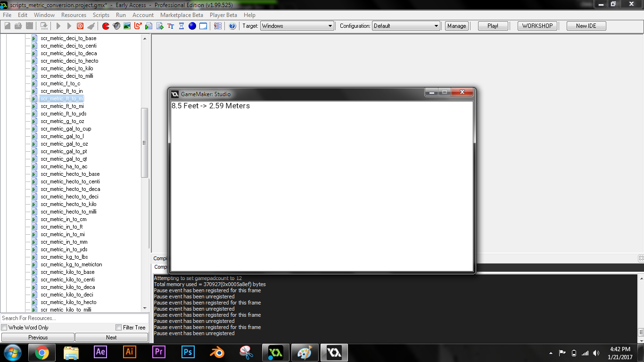The image size is (644, 362).
Task: Open the Target platform dropdown
Action: click(x=297, y=26)
